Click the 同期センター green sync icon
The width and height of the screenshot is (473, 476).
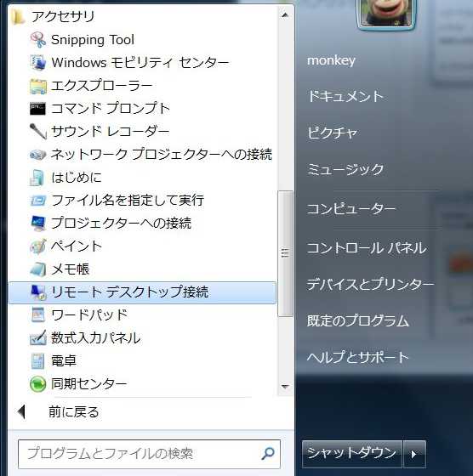38,384
